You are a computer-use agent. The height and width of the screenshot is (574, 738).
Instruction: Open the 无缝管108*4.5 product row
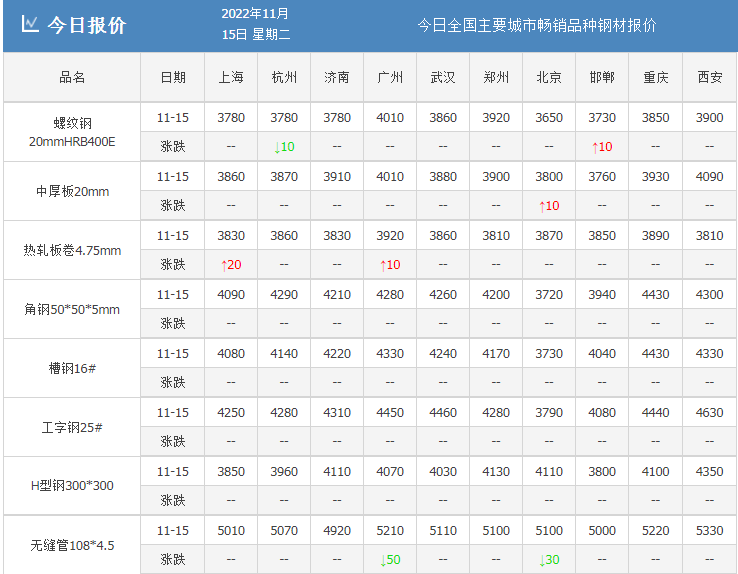(x=72, y=545)
